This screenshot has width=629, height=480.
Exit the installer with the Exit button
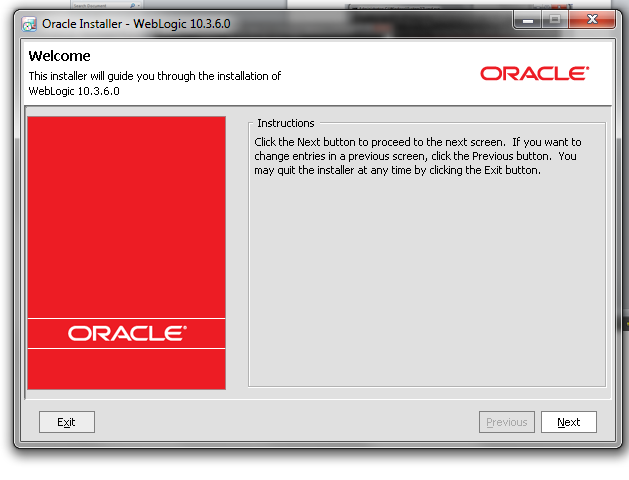[67, 422]
